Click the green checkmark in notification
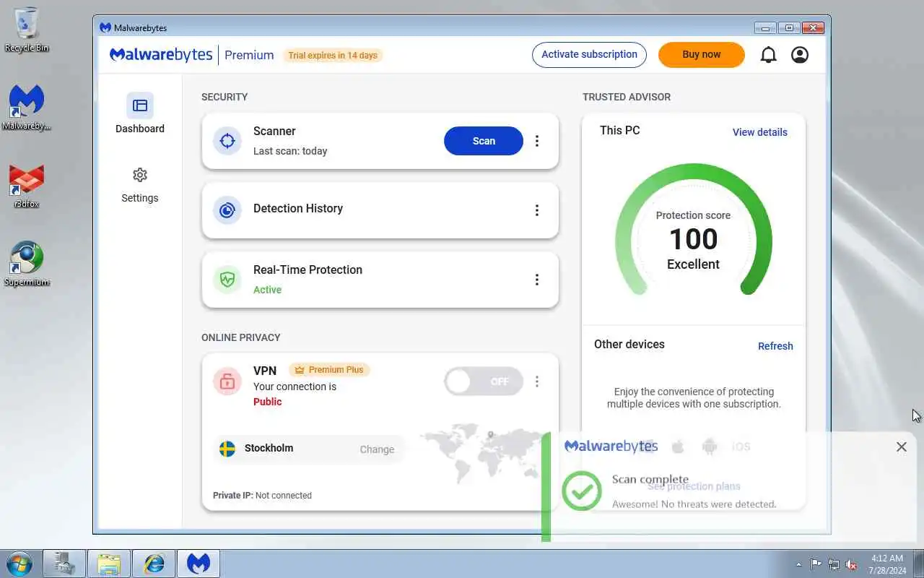The width and height of the screenshot is (924, 578). click(x=582, y=491)
